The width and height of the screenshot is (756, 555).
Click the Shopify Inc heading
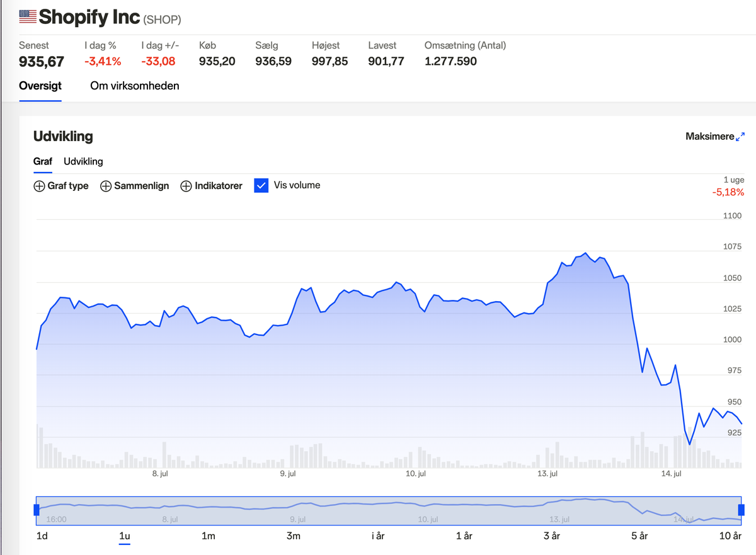coord(89,17)
